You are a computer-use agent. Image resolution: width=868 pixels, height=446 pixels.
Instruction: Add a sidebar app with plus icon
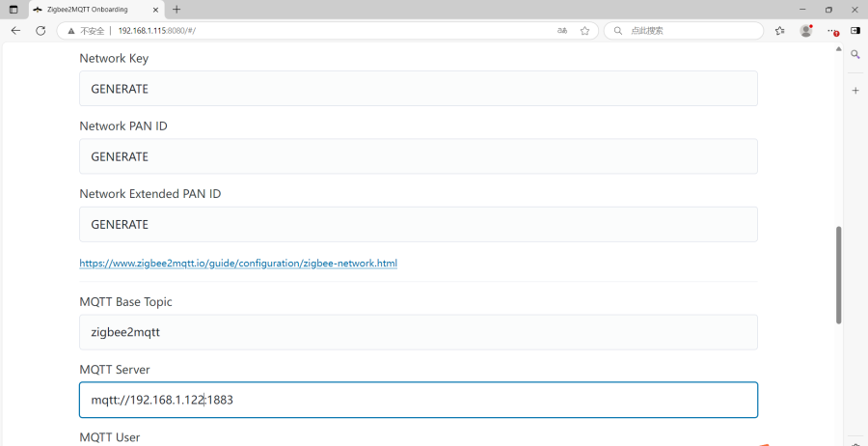pos(855,90)
